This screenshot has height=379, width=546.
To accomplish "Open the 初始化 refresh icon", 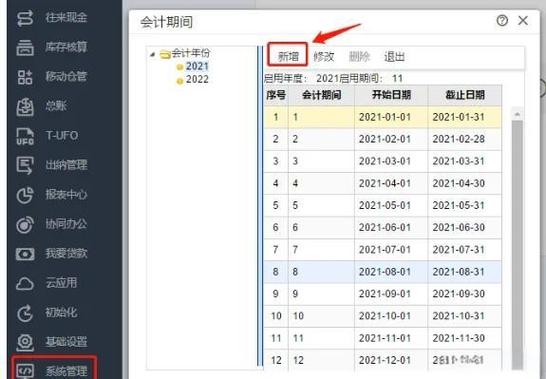I will tap(25, 313).
